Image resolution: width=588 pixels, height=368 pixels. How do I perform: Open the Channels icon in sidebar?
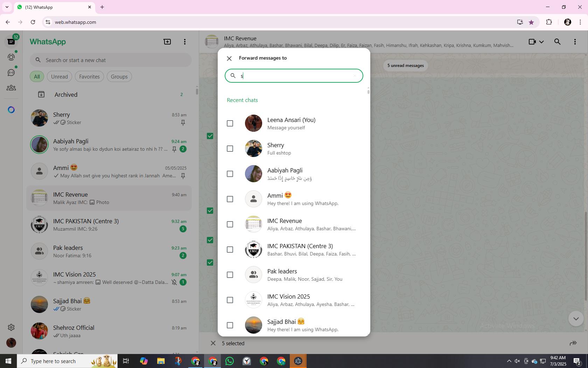click(11, 73)
